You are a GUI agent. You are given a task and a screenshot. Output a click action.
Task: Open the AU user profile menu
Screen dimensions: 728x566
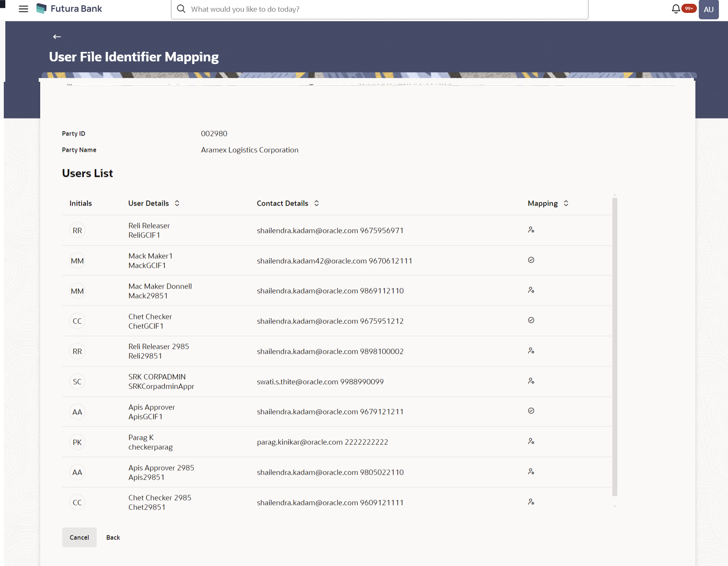708,9
